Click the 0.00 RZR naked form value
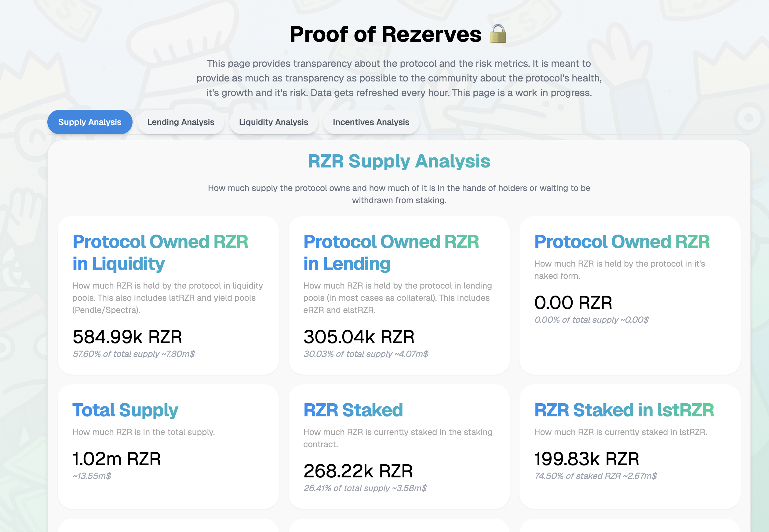 click(x=573, y=302)
